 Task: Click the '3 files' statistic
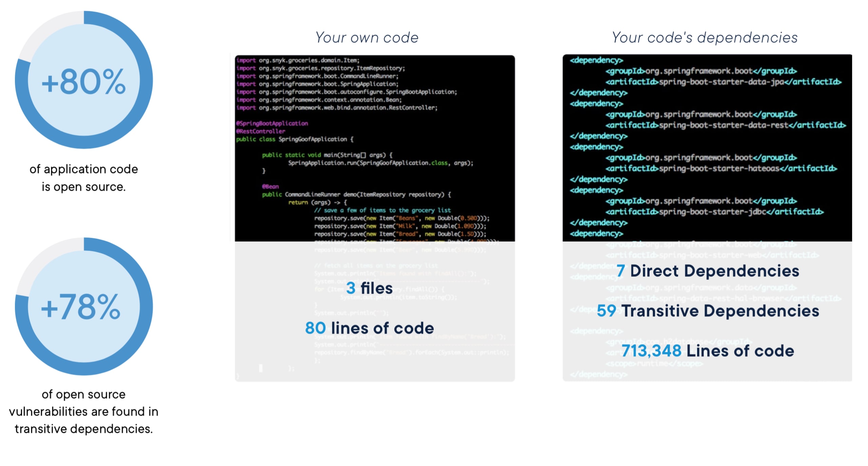point(369,288)
